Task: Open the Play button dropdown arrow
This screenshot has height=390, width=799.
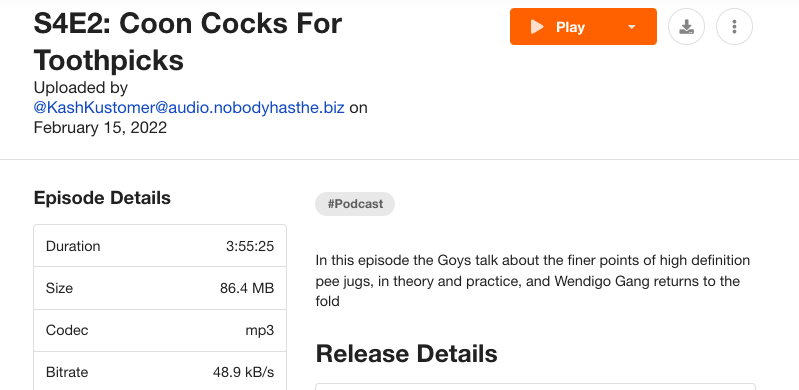Action: click(632, 27)
